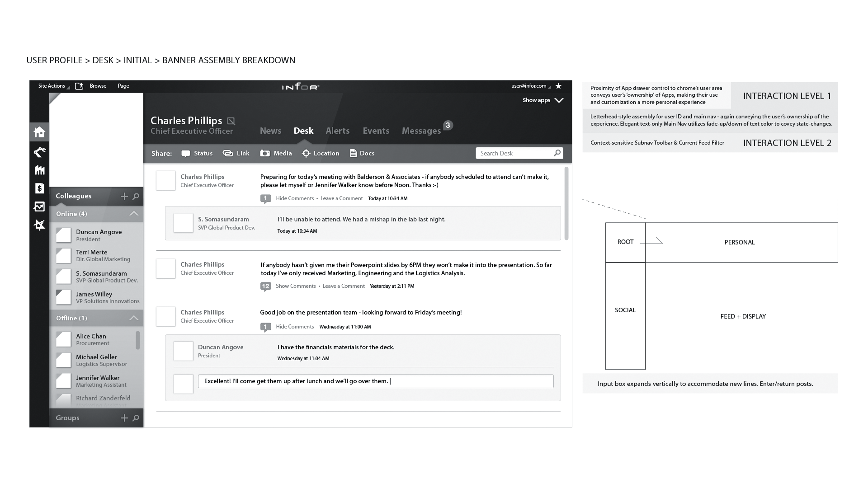Image resolution: width=868 pixels, height=488 pixels.
Task: Open the user@infor.com account dropdown
Action: tap(531, 86)
